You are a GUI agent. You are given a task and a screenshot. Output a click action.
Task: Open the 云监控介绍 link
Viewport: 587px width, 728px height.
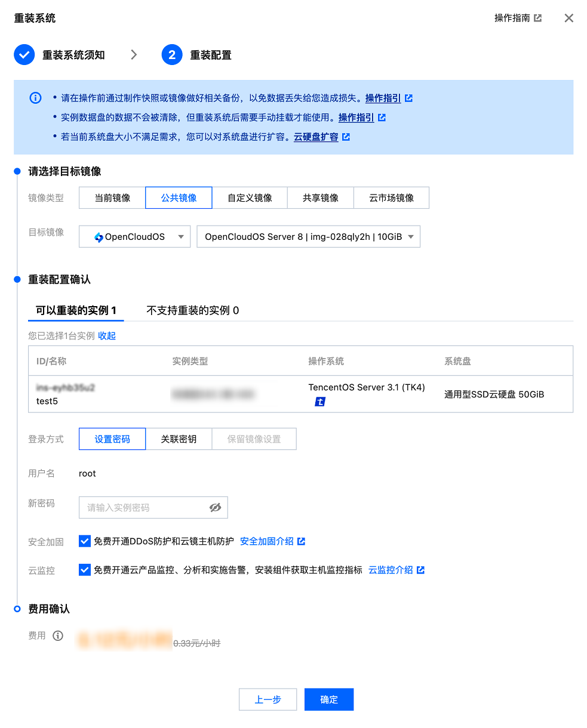click(391, 570)
